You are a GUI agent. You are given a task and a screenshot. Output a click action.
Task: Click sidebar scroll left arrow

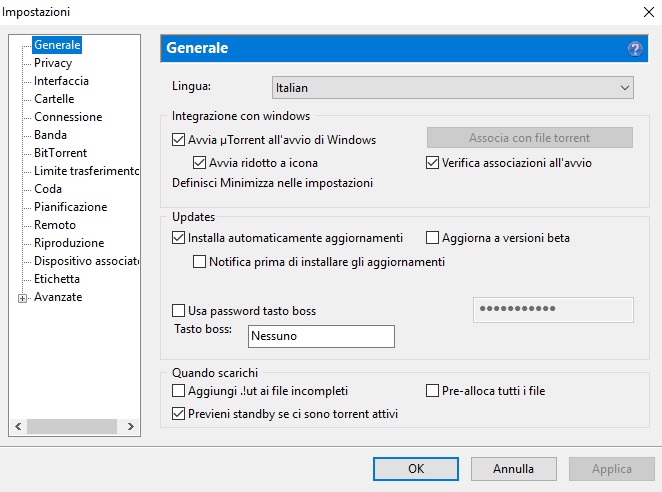(18, 427)
